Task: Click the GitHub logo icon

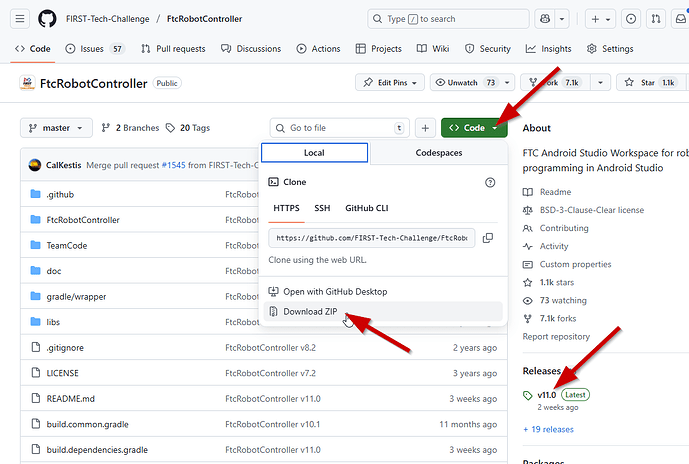Action: [47, 19]
